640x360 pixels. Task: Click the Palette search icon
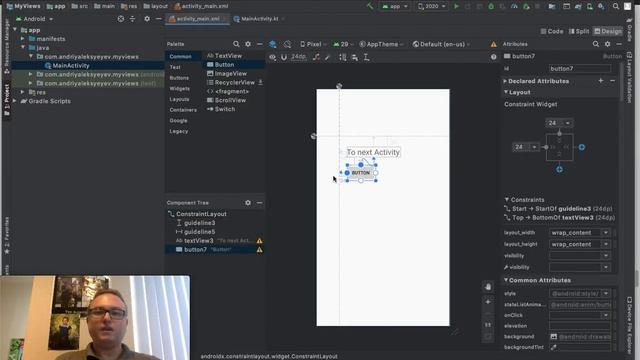(236, 44)
